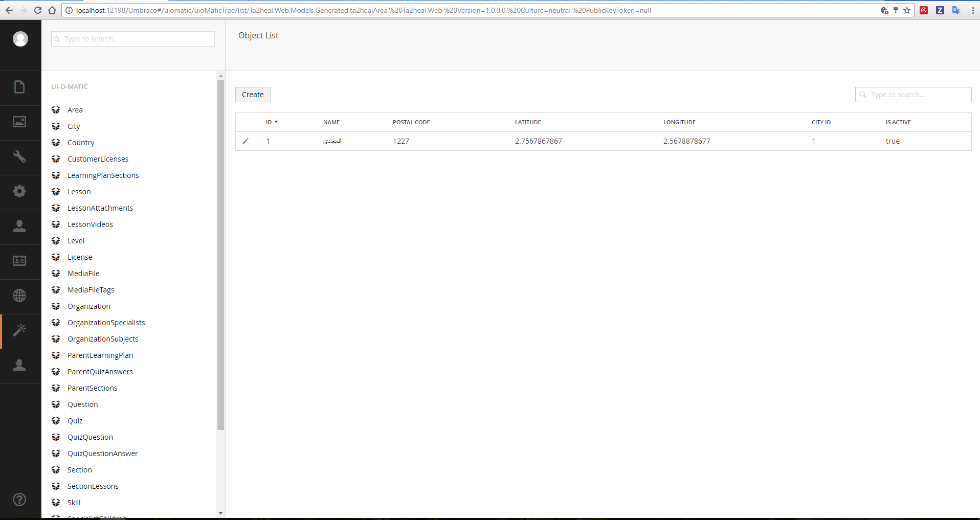Open the Media section icon
The width and height of the screenshot is (980, 520).
click(19, 122)
